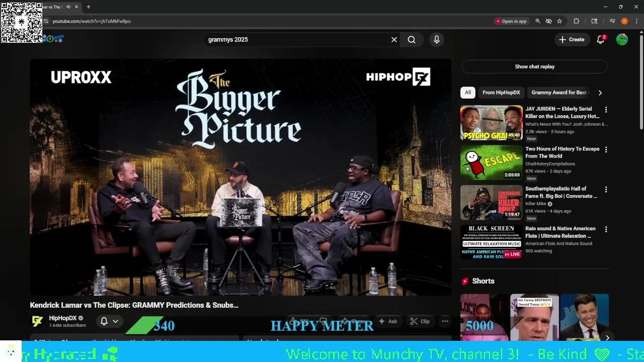Viewport: 644px width, 362px height.
Task: Select the Grammy Award for Best chip
Action: pyautogui.click(x=559, y=93)
